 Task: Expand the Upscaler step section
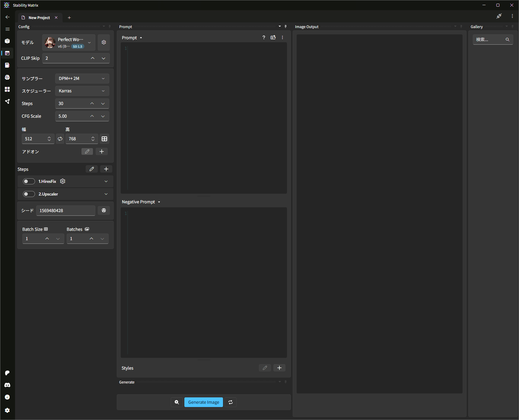coord(106,194)
